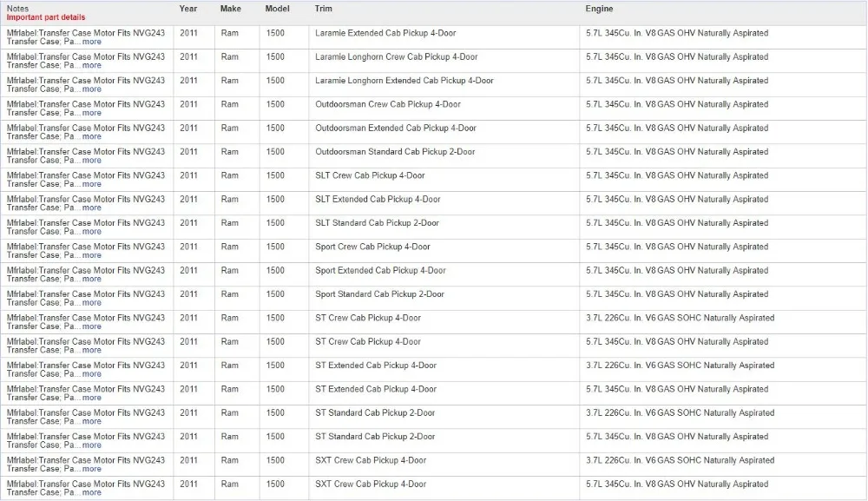Open 'more' in ST Crew Cab 5.7L V8 row
Image resolution: width=868 pixels, height=501 pixels.
tap(92, 351)
